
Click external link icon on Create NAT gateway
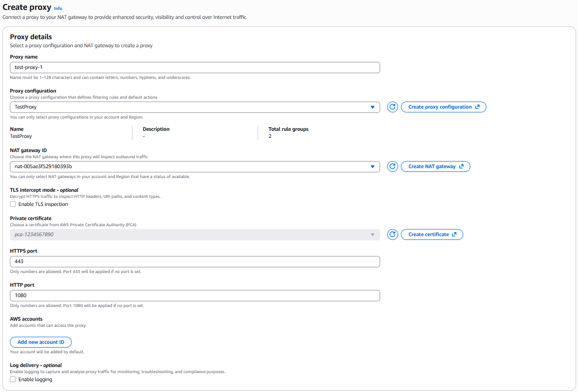click(461, 167)
